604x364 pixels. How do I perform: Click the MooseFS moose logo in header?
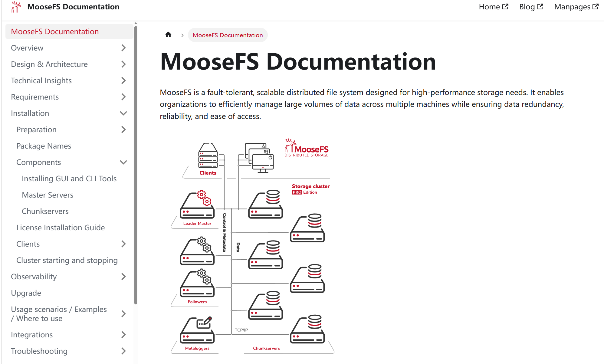click(x=16, y=7)
